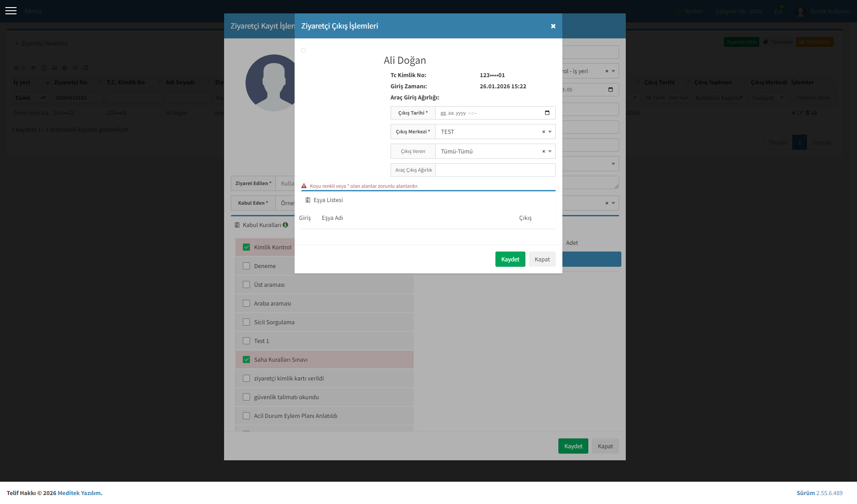Clear the Tümü-Tümü value in Çıkış Veren
This screenshot has height=504, width=857.
[544, 151]
